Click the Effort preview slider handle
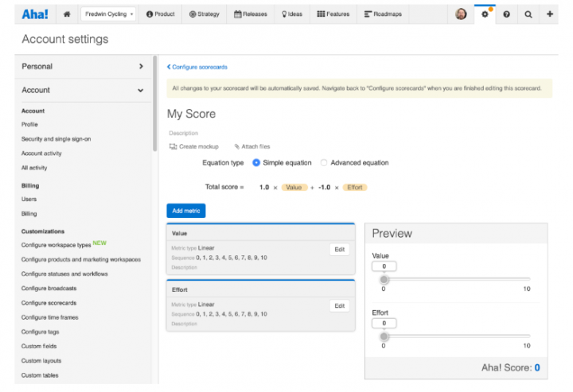This screenshot has height=392, width=573. (384, 336)
